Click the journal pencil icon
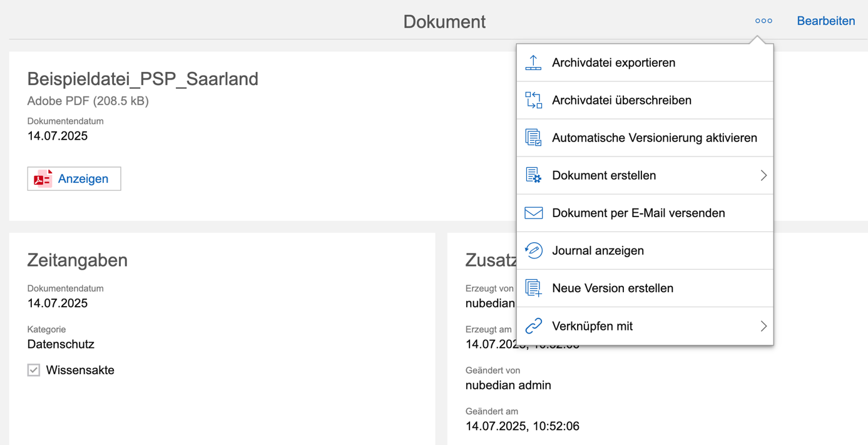Screen dimensions: 868x445 pyautogui.click(x=533, y=250)
